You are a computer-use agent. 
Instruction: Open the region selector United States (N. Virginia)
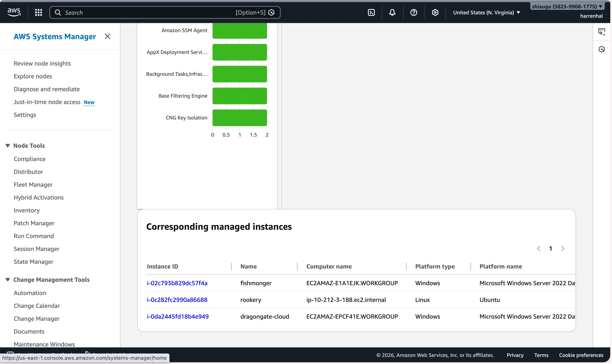pyautogui.click(x=487, y=12)
